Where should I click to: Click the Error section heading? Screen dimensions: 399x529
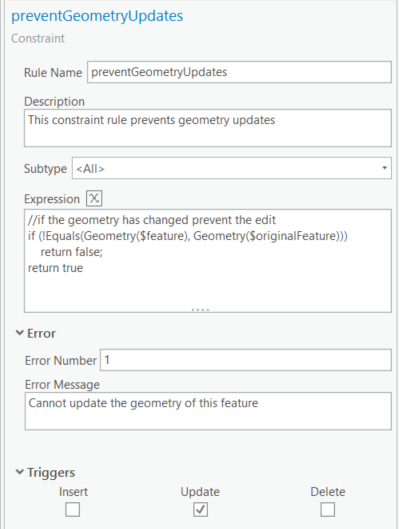pos(41,333)
